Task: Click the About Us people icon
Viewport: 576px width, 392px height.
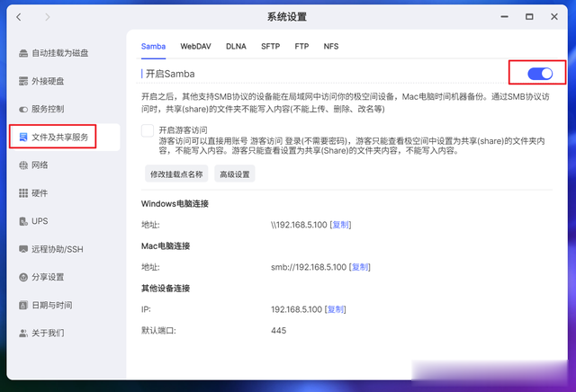Action: pyautogui.click(x=23, y=334)
